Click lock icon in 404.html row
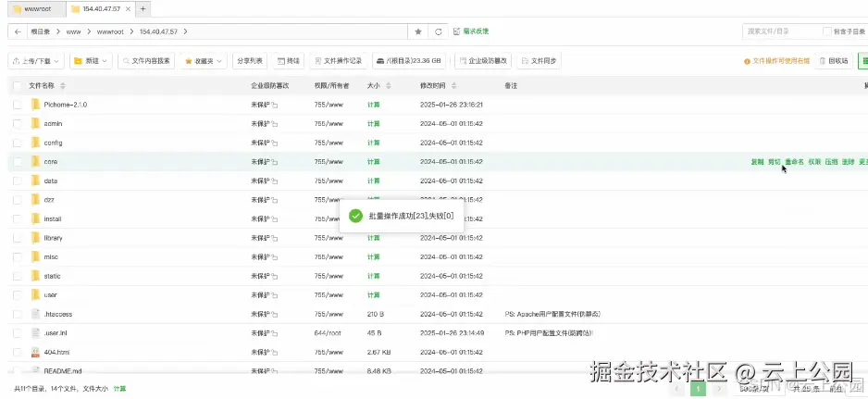This screenshot has width=868, height=399. pos(275,353)
